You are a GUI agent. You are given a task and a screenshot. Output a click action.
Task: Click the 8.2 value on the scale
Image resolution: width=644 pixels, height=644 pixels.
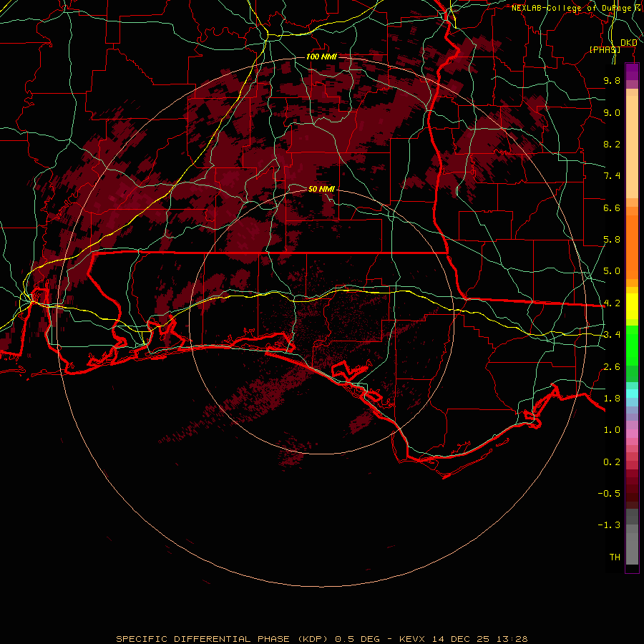612,144
